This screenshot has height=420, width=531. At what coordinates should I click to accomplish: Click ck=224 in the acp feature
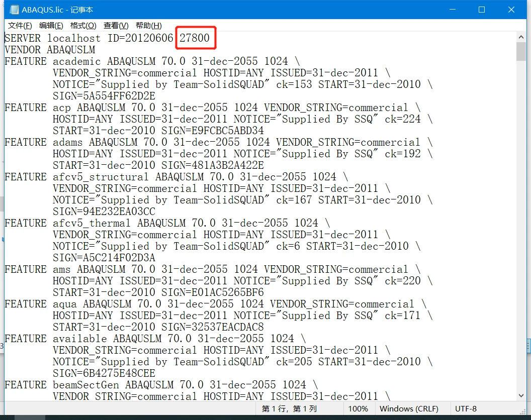tap(403, 119)
